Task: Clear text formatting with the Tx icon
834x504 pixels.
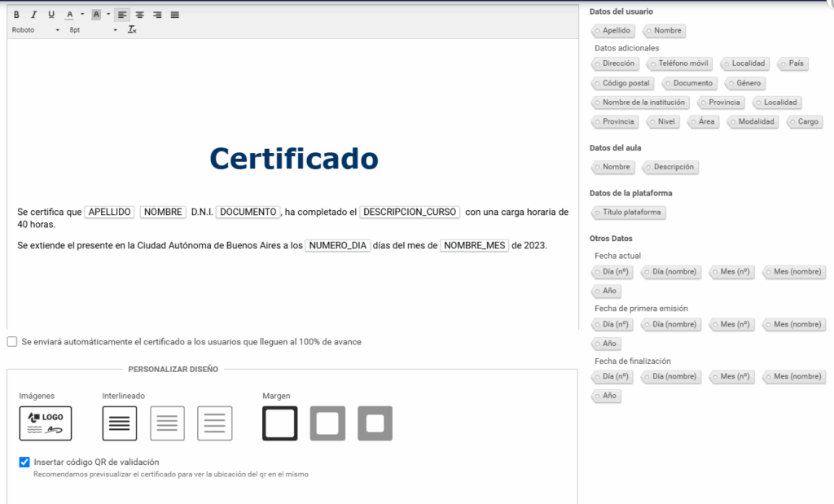Action: click(131, 29)
